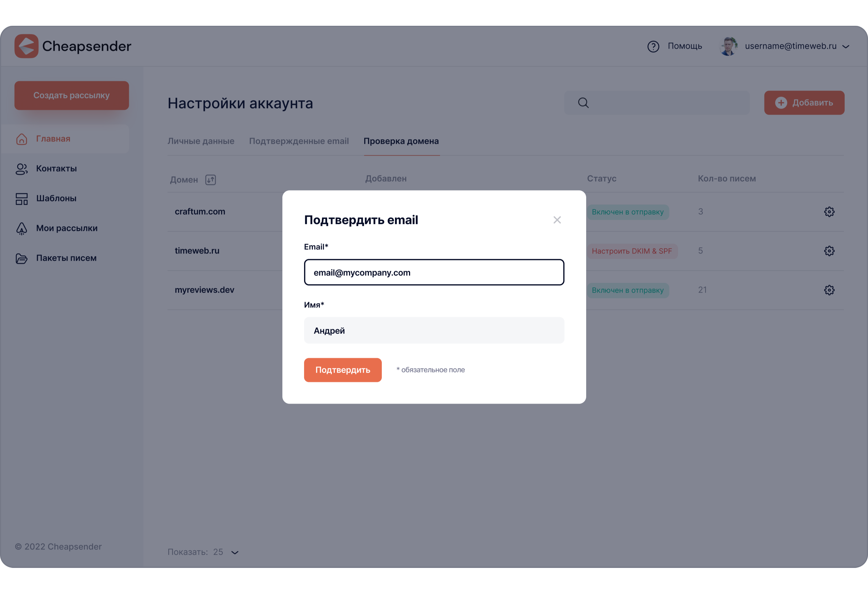This screenshot has height=594, width=868.
Task: Click the Кол-во писем column header
Action: (727, 179)
